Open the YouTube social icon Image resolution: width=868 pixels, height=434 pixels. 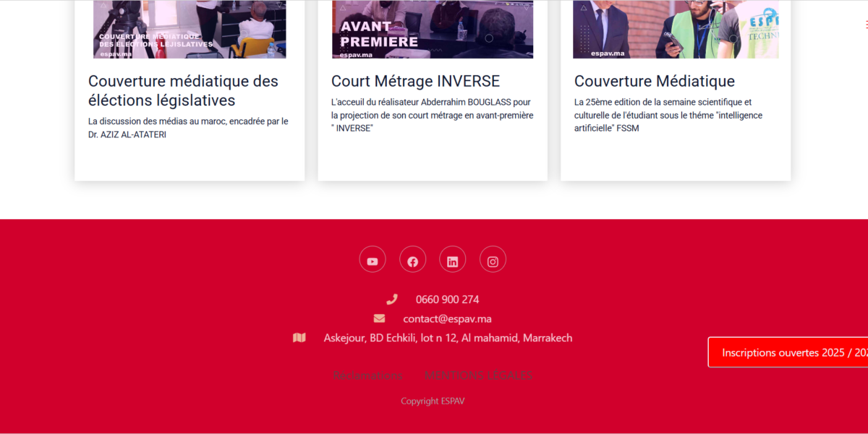click(373, 260)
